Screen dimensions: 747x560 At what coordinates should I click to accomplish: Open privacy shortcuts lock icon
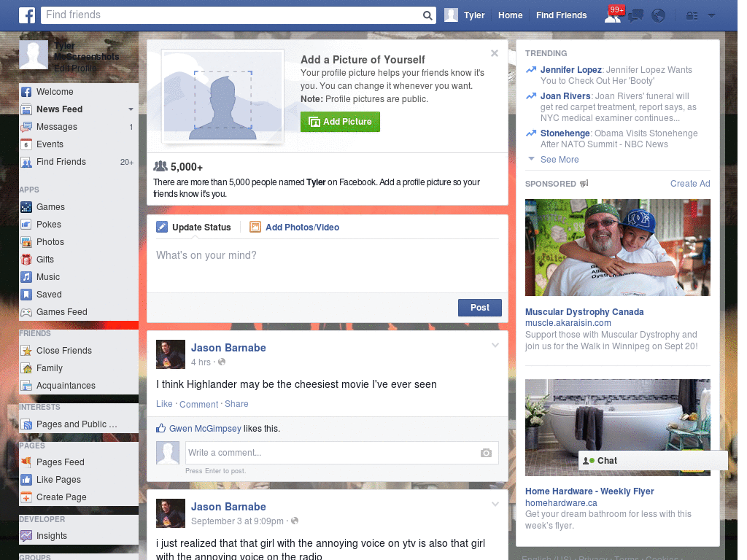[692, 16]
